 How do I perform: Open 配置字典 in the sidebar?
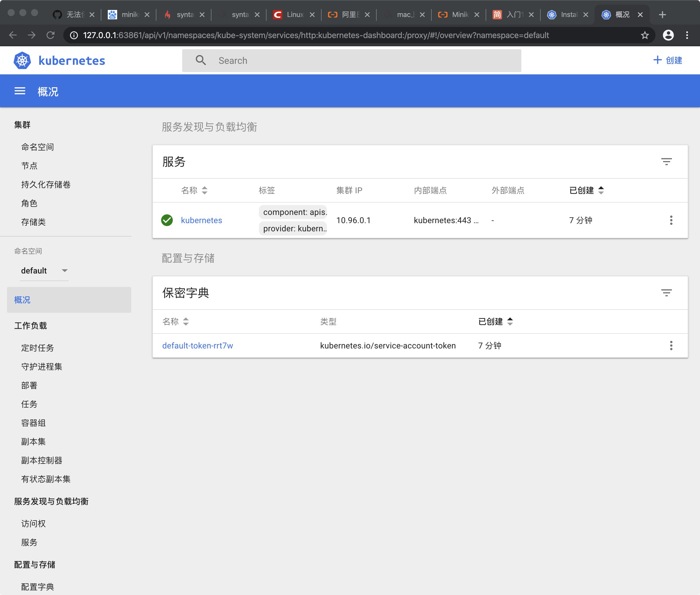(x=37, y=587)
